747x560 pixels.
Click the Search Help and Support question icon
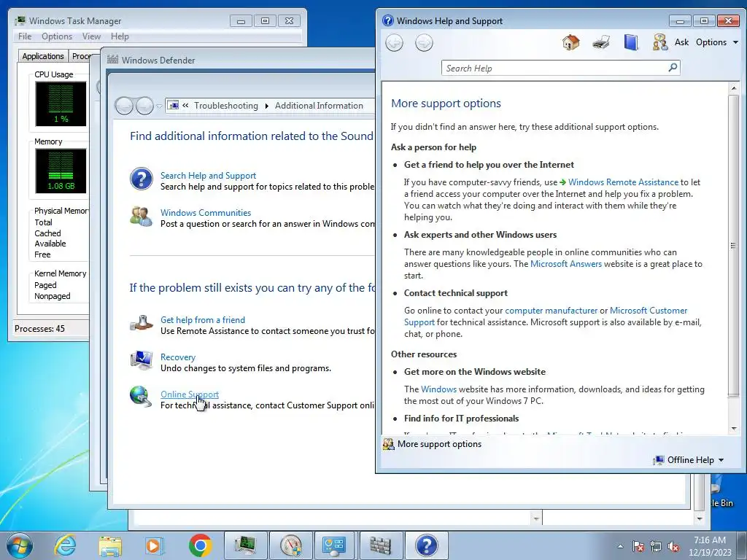point(142,179)
